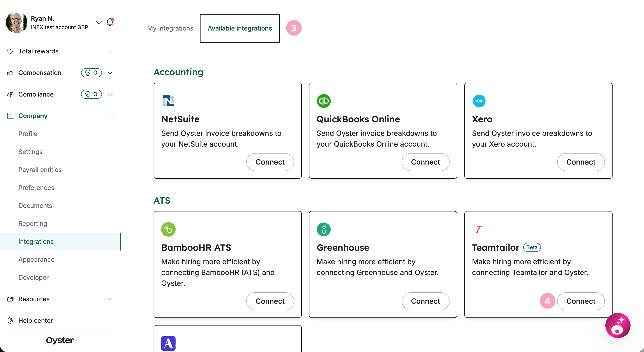Viewport: 644px width, 352px height.
Task: Click the Teamtailor card title
Action: coord(496,248)
